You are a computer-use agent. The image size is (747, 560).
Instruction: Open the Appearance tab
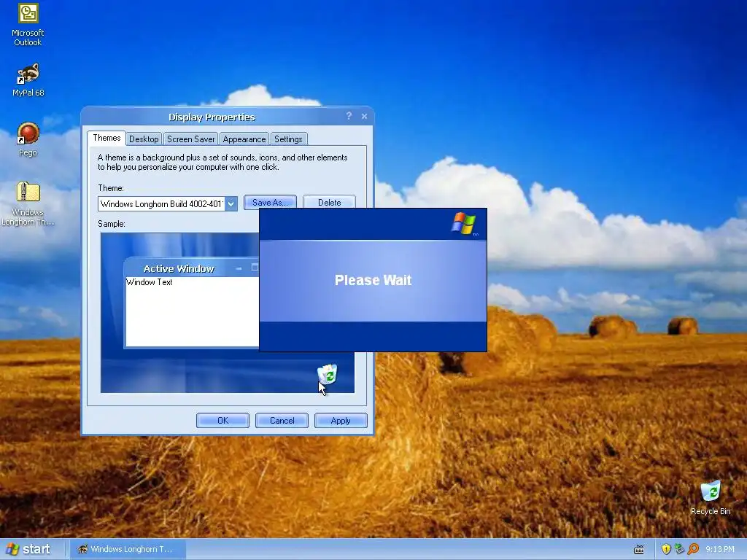coord(244,139)
